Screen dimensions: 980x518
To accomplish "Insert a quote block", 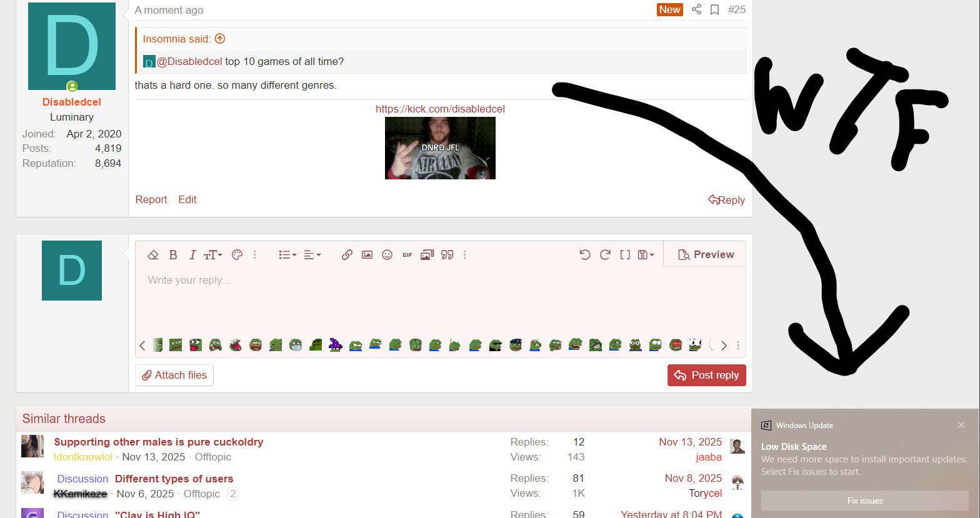I will point(447,255).
